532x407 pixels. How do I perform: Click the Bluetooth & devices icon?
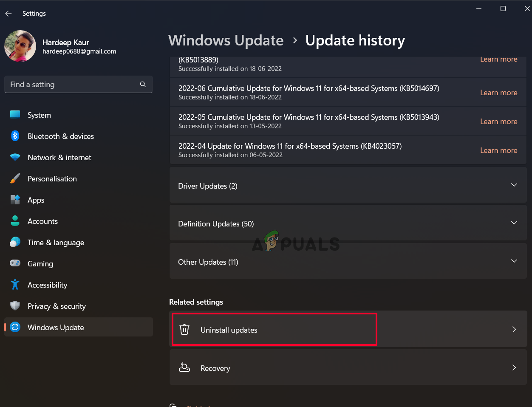pos(15,136)
